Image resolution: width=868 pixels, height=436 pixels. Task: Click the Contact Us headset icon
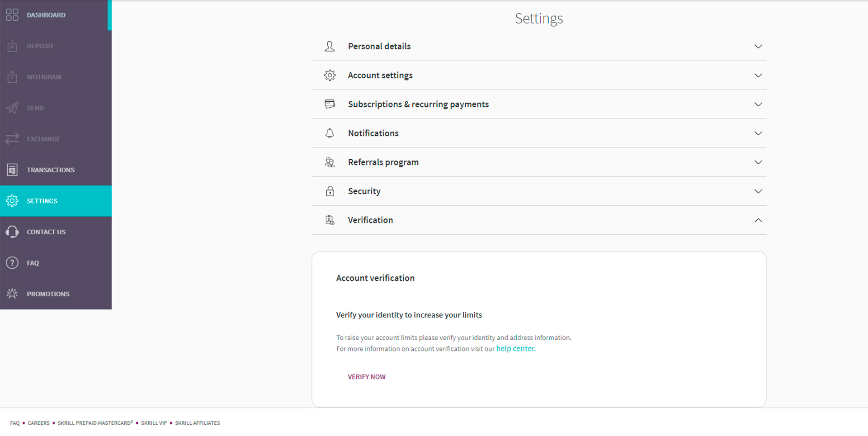click(12, 232)
